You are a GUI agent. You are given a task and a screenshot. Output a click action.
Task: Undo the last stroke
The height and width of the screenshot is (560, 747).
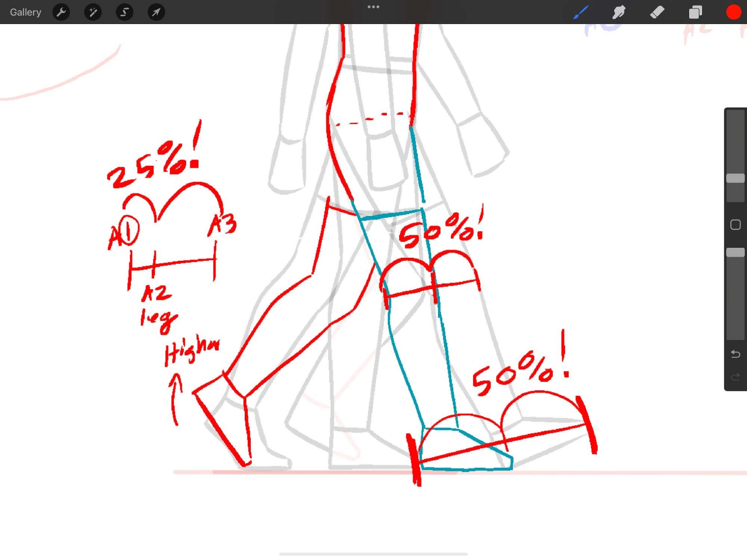click(x=735, y=354)
